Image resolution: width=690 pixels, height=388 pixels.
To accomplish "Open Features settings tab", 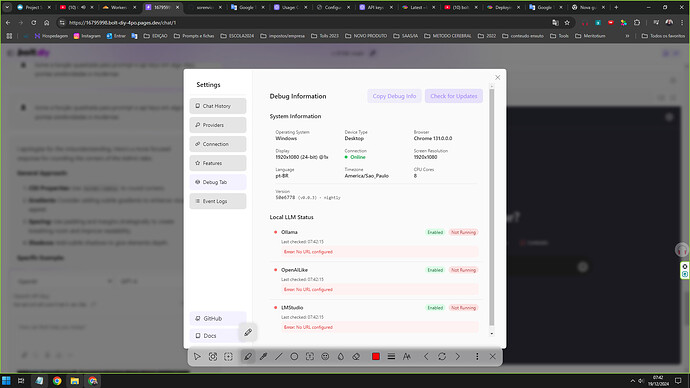I will [218, 163].
